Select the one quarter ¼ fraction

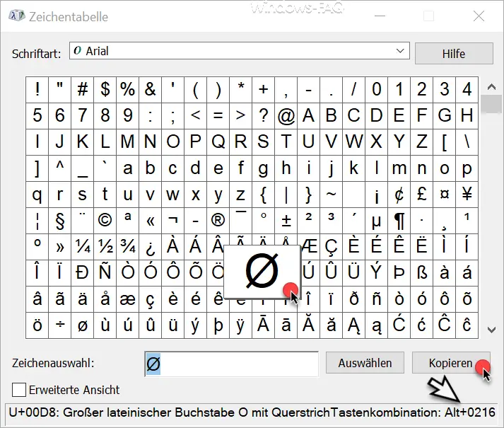click(83, 247)
